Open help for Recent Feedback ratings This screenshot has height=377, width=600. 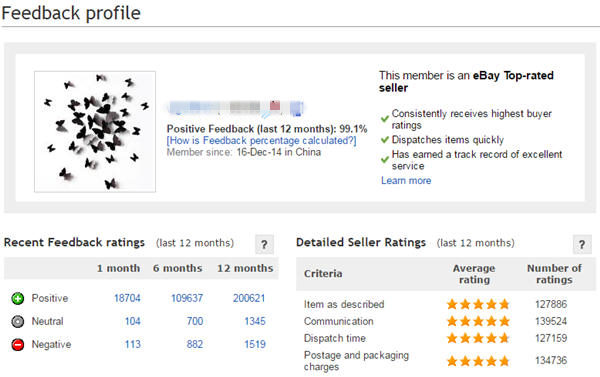tap(264, 244)
